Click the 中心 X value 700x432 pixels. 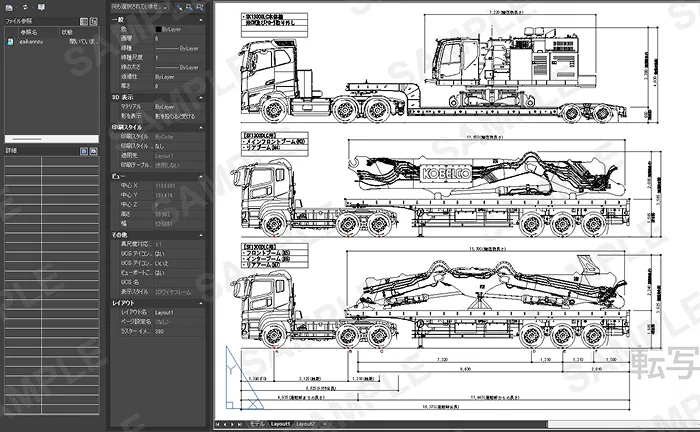179,186
